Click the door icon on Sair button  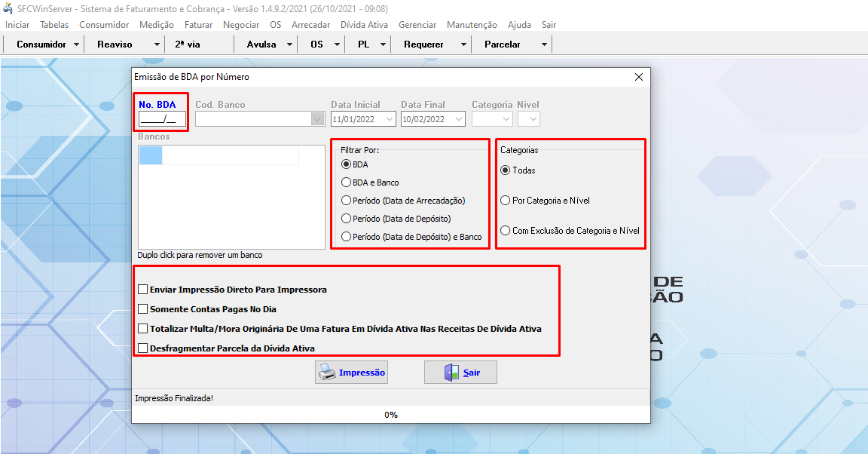point(451,373)
